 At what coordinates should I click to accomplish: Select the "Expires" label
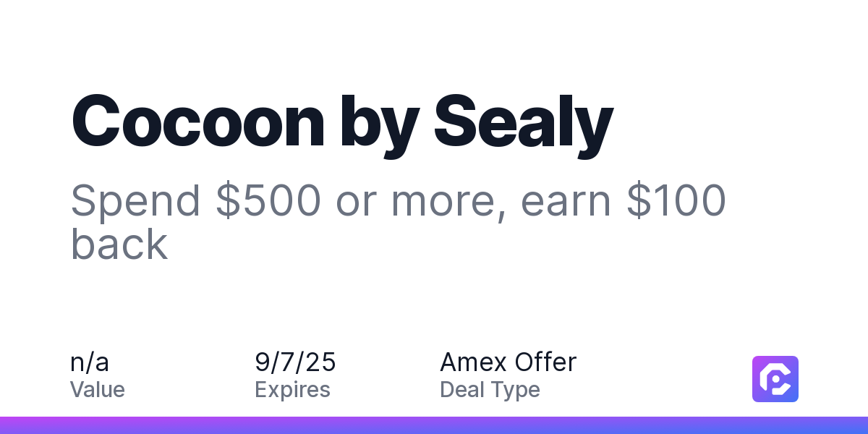click(x=292, y=391)
